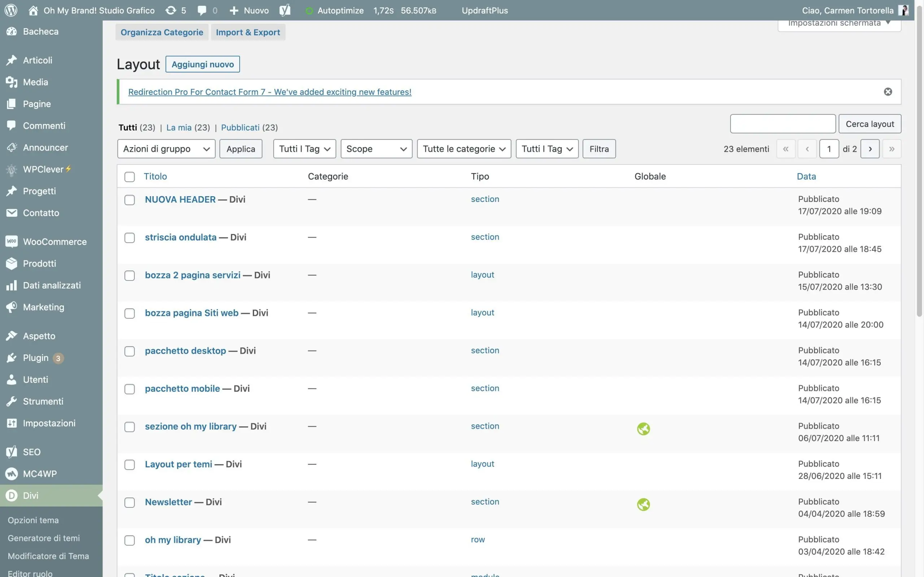Viewport: 924px width, 577px height.
Task: Expand the Azioni di gruppo dropdown
Action: coord(166,149)
